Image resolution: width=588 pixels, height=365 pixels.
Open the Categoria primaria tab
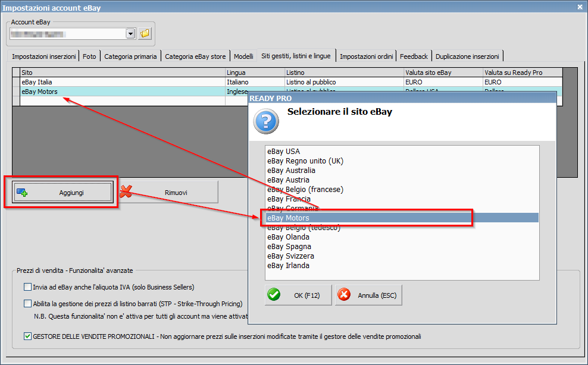130,56
